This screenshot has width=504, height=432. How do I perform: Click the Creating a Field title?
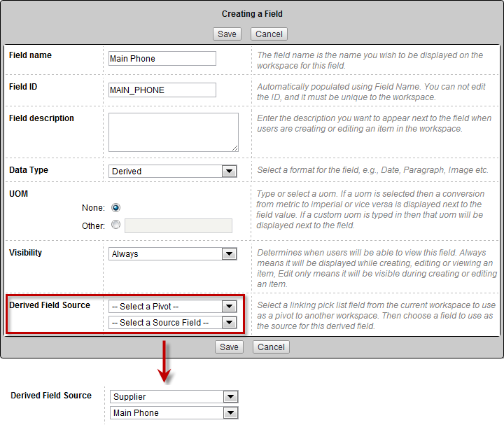point(252,14)
